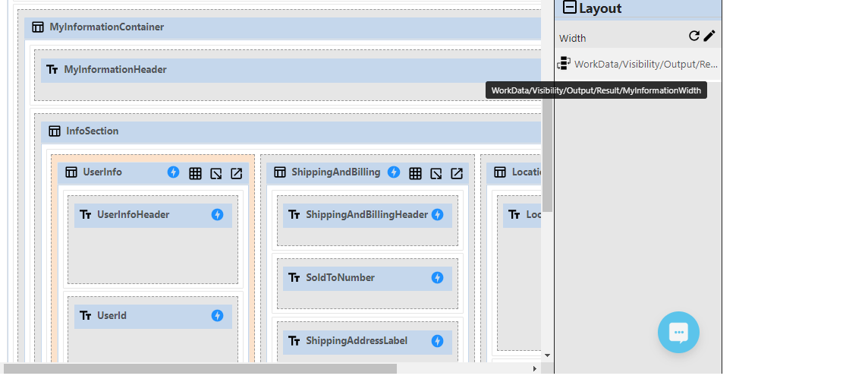The image size is (868, 379).
Task: Click the UserId lightning bolt icon
Action: pos(218,315)
